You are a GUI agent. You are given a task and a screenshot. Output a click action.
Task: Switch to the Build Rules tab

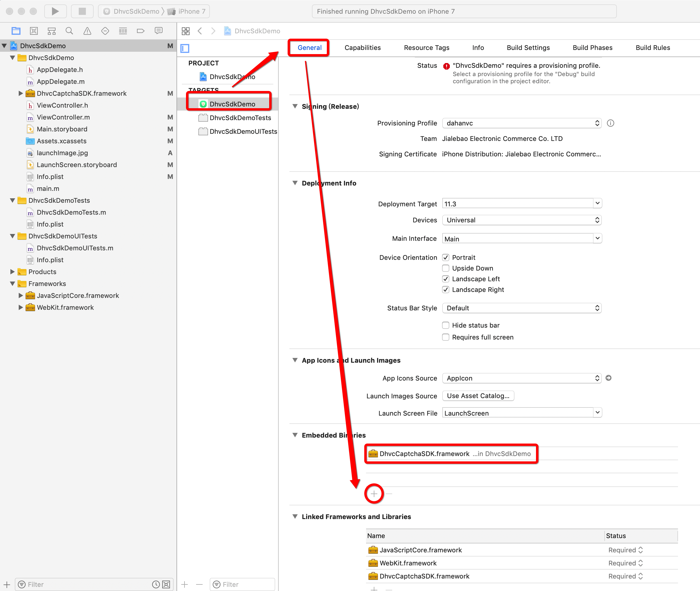pyautogui.click(x=652, y=48)
